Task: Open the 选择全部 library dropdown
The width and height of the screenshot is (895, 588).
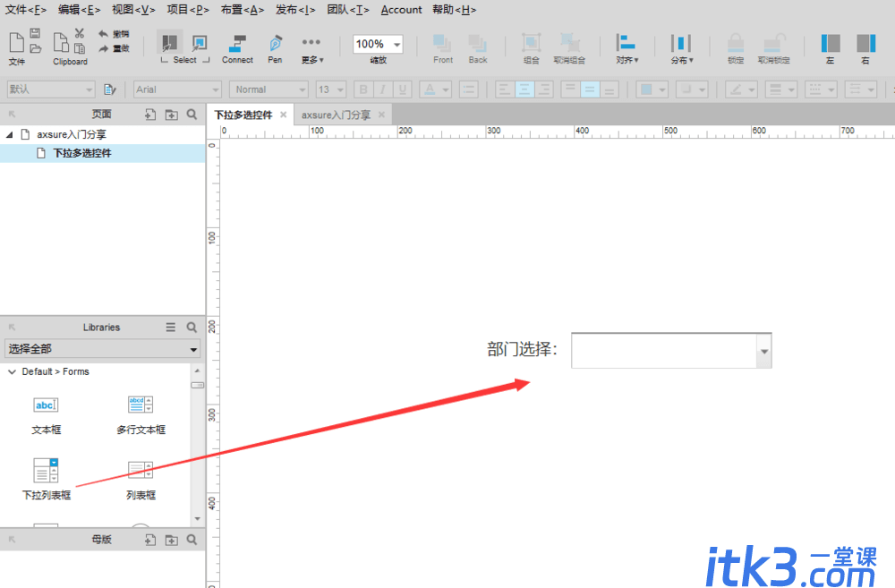Action: point(102,349)
